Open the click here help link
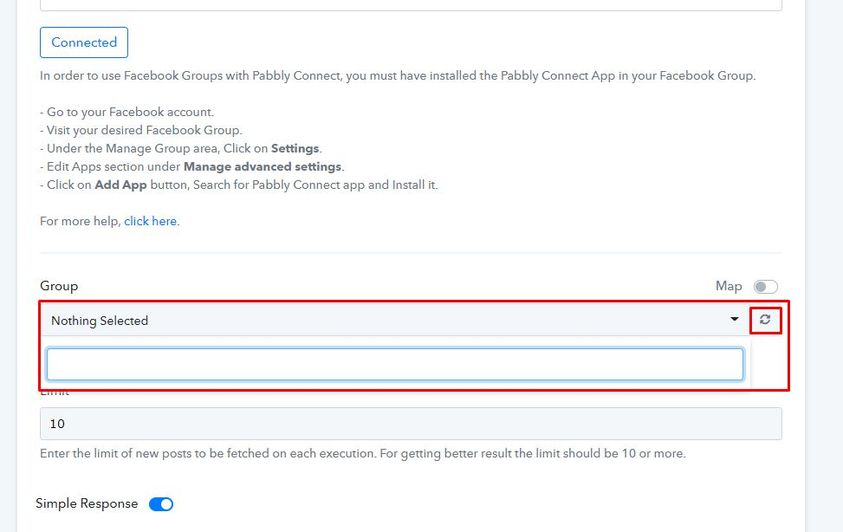Viewport: 843px width, 532px height. click(x=151, y=221)
